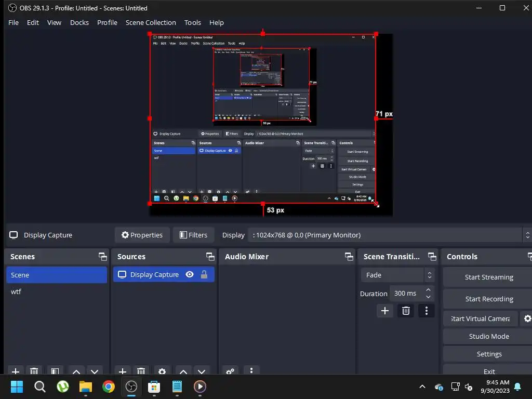Open source properties gear in Sources toolbar
Image resolution: width=532 pixels, height=399 pixels.
pos(162,371)
